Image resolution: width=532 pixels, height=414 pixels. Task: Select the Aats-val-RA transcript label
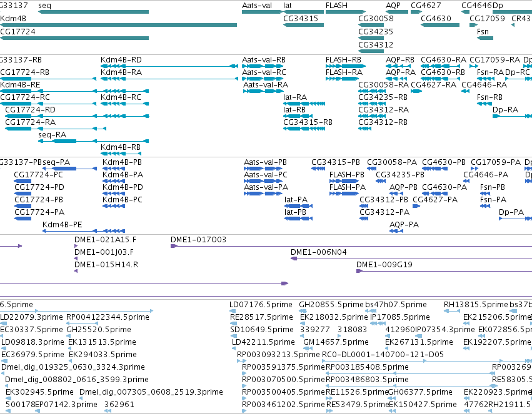pyautogui.click(x=266, y=85)
